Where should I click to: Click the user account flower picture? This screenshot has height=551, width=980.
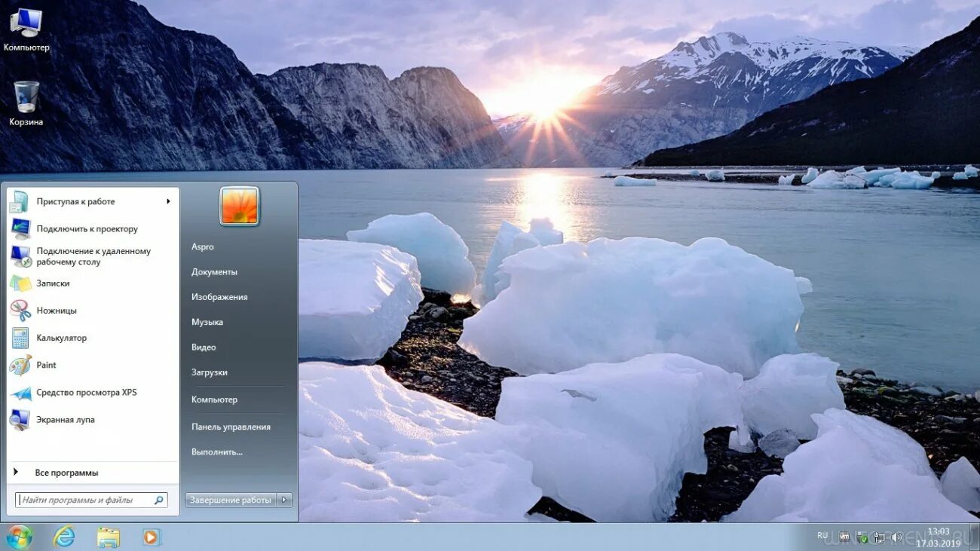[240, 206]
